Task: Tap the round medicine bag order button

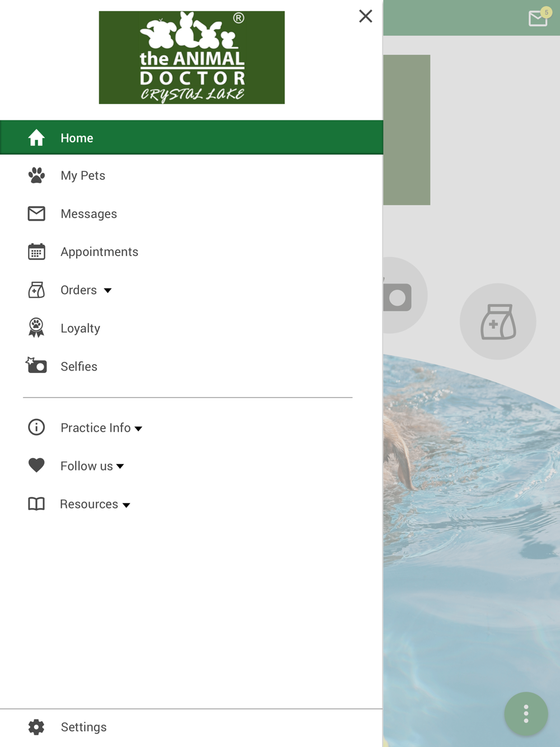Action: coord(498,321)
